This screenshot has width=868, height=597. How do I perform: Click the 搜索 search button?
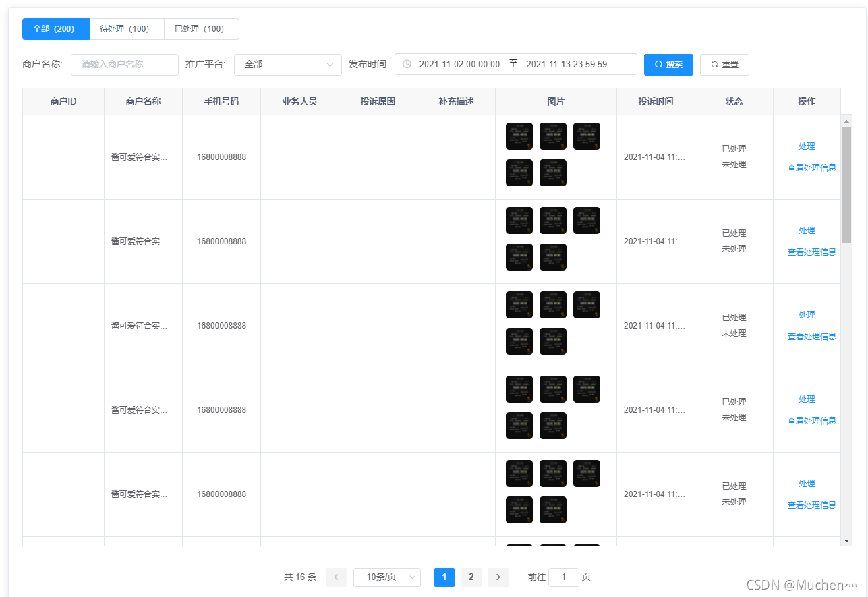pos(668,65)
